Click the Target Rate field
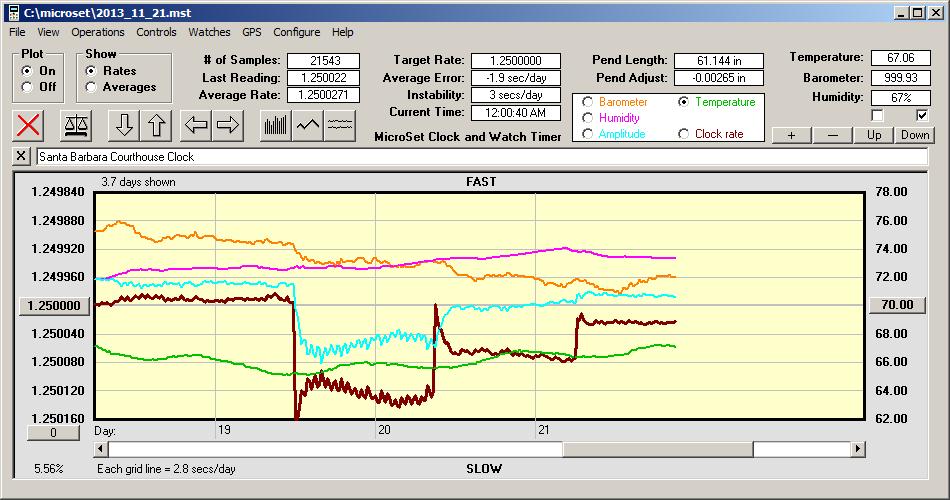 (x=516, y=61)
